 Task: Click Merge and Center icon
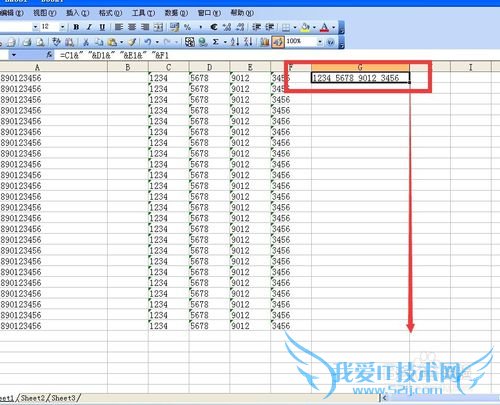tap(158, 27)
